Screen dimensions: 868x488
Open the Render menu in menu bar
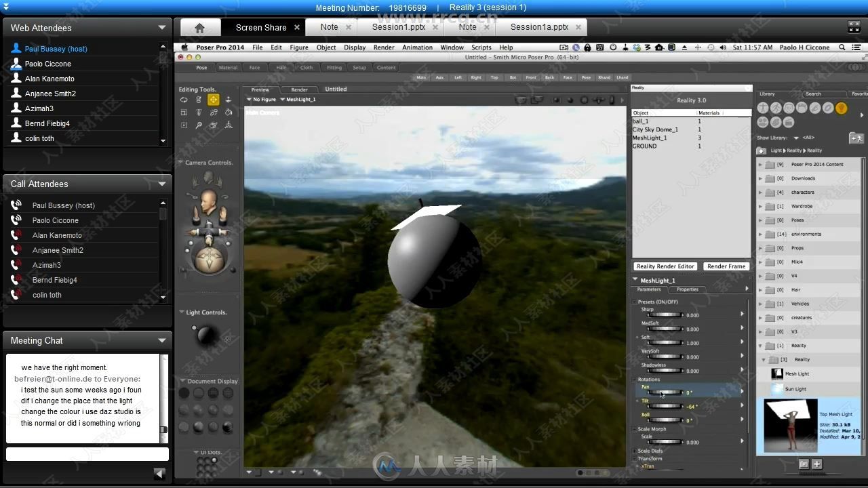point(384,47)
